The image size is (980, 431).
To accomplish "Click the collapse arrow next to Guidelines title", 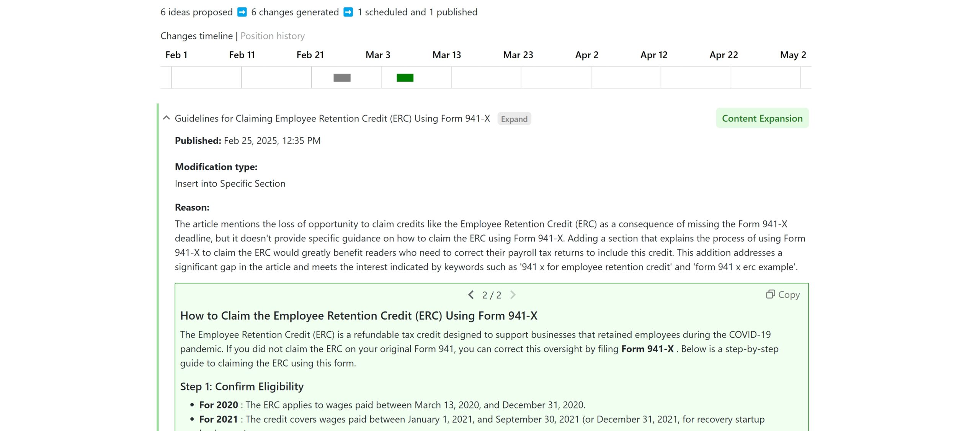I will click(166, 118).
